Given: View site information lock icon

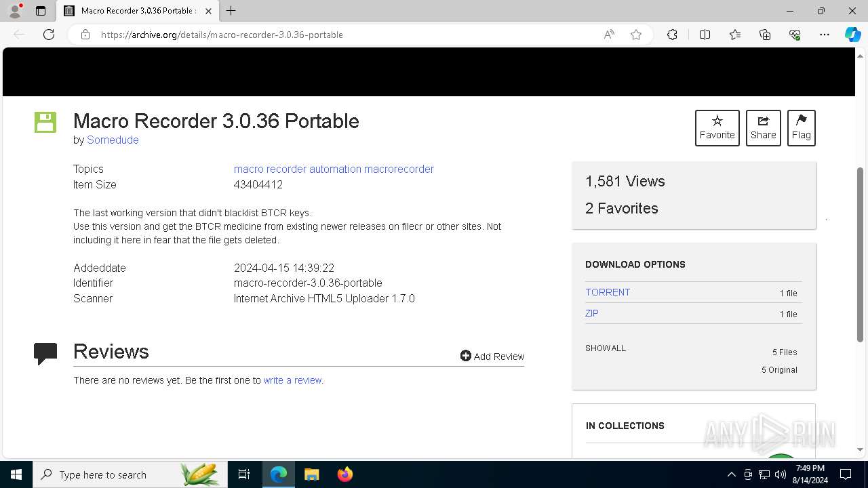Looking at the screenshot, I should coord(85,35).
